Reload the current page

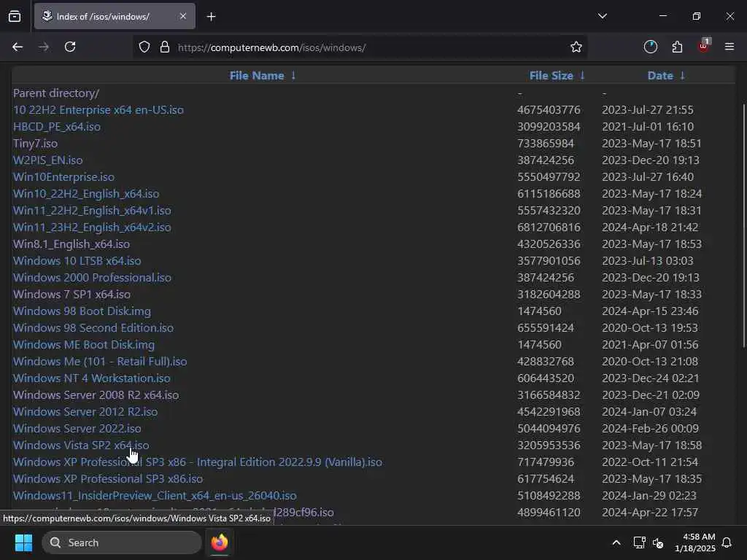(70, 47)
